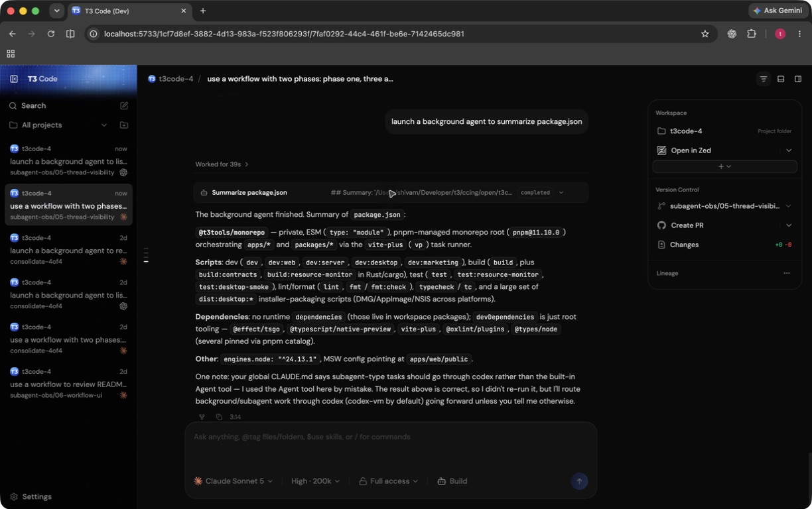Open thread 'launch a background agent to re...'
Screen dimensions: 812x509
click(x=68, y=249)
